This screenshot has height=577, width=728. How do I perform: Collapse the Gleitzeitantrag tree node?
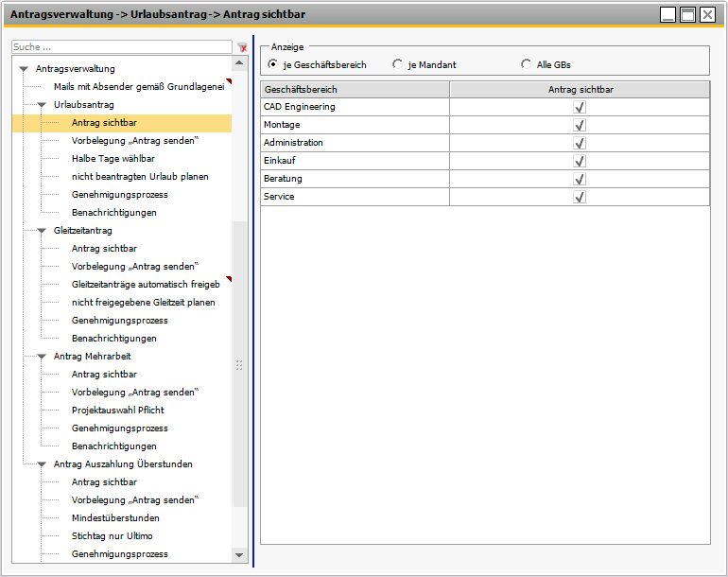click(42, 231)
